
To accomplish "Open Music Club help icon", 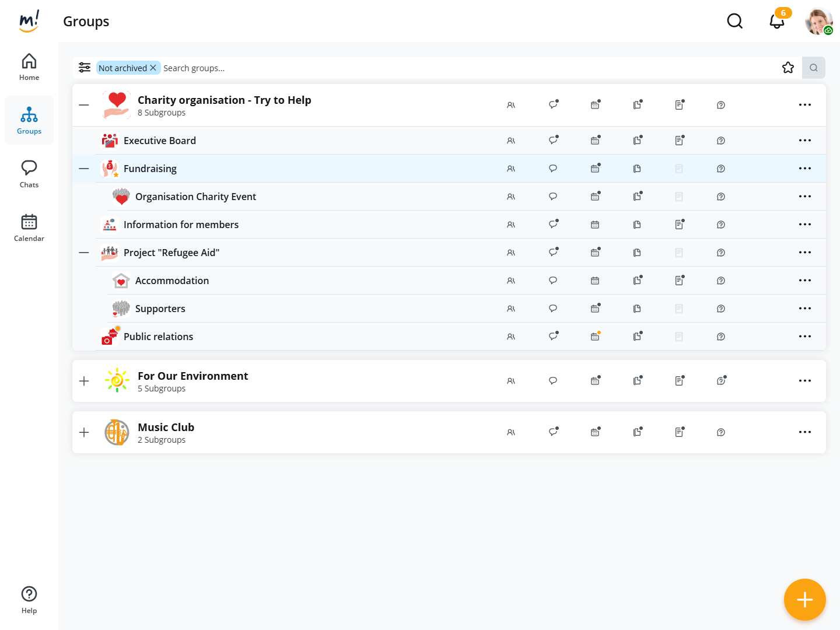I will [x=721, y=432].
